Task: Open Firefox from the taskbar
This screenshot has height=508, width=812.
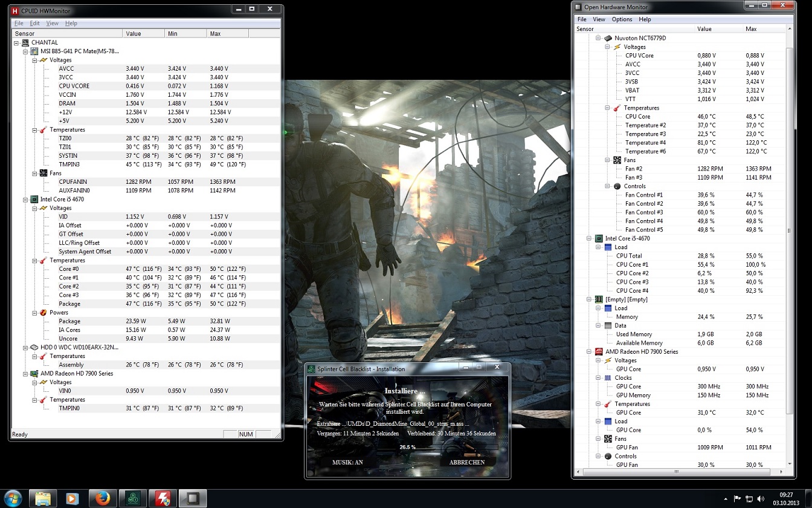Action: [x=103, y=498]
